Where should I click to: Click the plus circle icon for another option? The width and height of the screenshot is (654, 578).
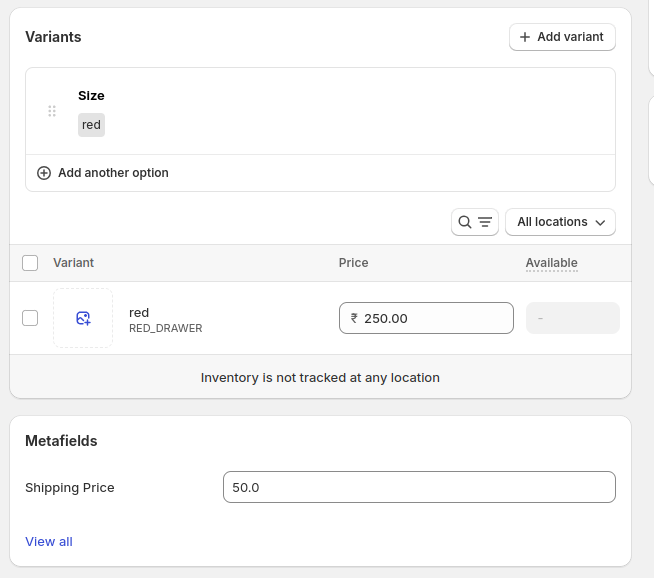pyautogui.click(x=44, y=173)
